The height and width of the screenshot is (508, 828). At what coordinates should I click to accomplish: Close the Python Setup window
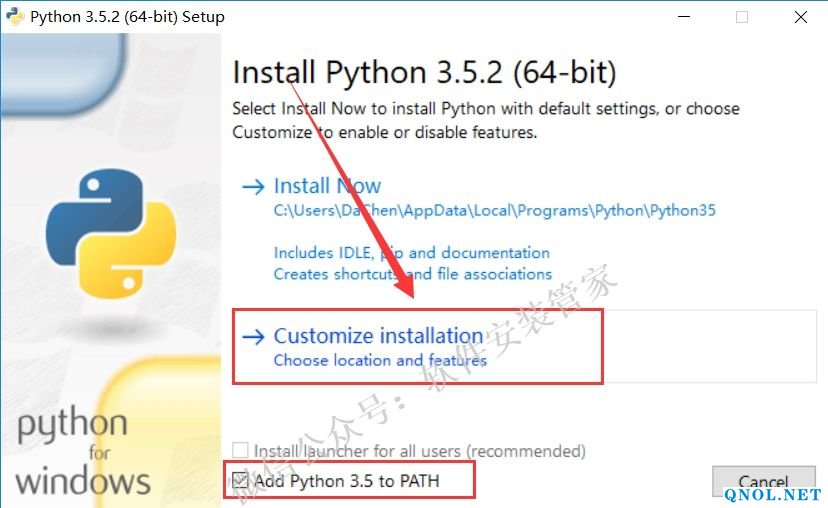pyautogui.click(x=801, y=17)
